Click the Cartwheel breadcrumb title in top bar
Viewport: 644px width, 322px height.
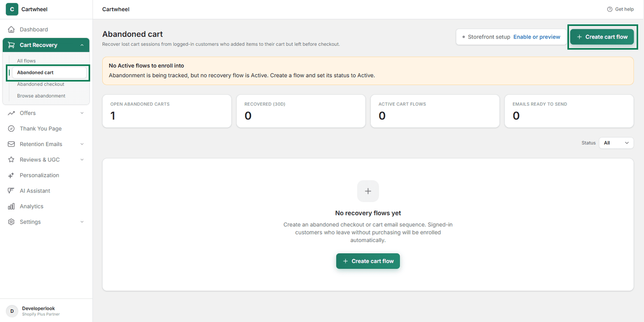point(116,9)
